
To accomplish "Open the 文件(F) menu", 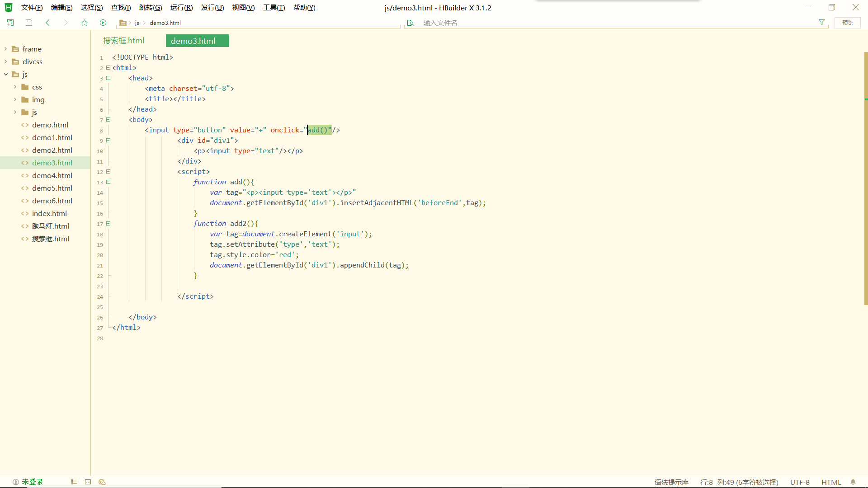I will [x=32, y=8].
